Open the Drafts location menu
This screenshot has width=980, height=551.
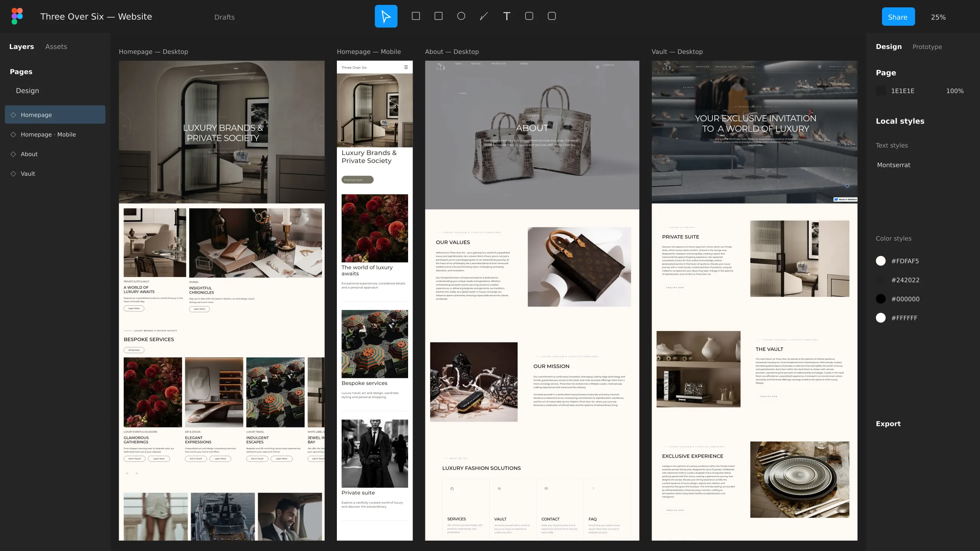tap(224, 17)
